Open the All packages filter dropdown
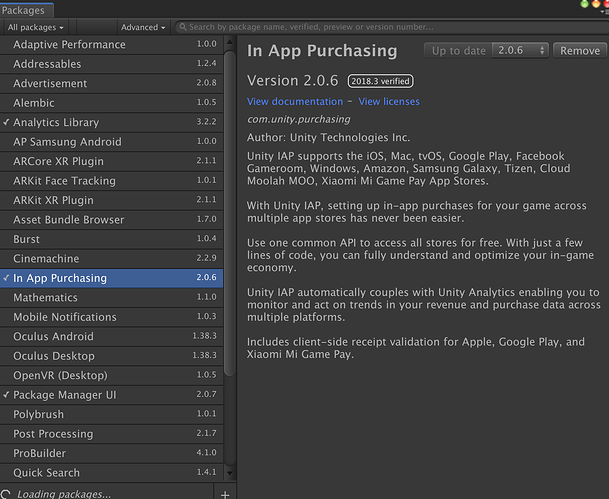 pyautogui.click(x=36, y=27)
